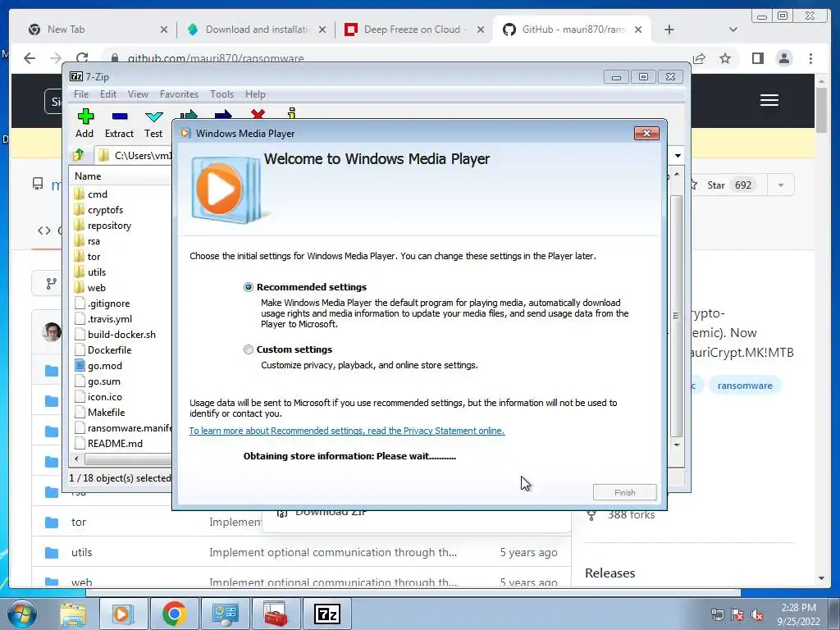Select the utils folder in 7-Zip list
This screenshot has width=840, height=630.
[97, 272]
